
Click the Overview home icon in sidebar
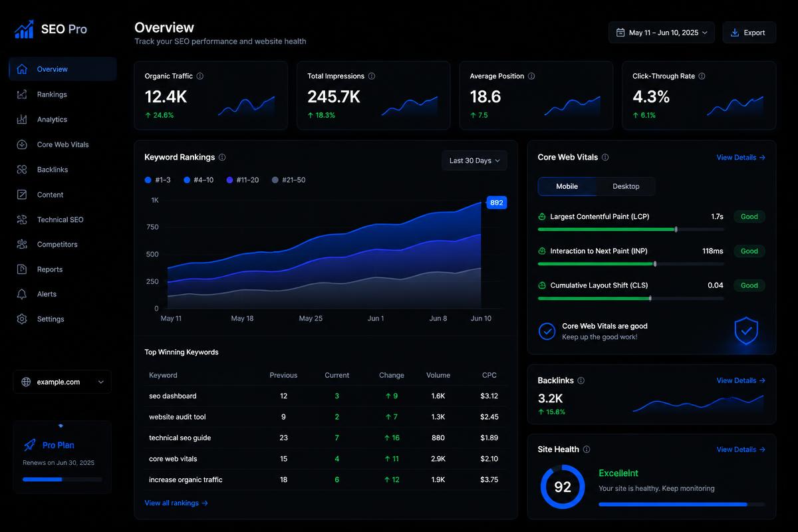(22, 69)
